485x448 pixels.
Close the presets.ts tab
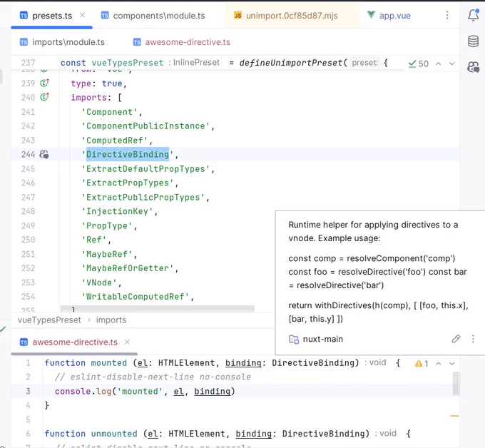pyautogui.click(x=82, y=15)
